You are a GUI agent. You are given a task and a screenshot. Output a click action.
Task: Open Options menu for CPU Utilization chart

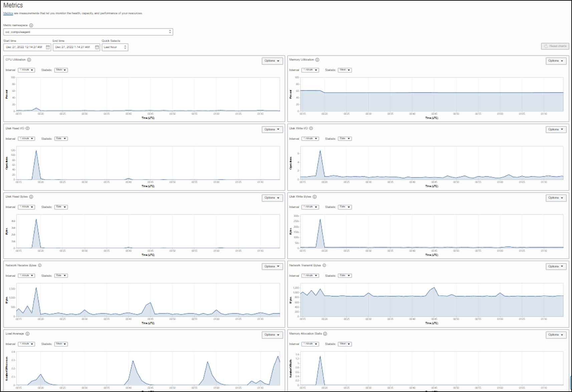pos(272,61)
